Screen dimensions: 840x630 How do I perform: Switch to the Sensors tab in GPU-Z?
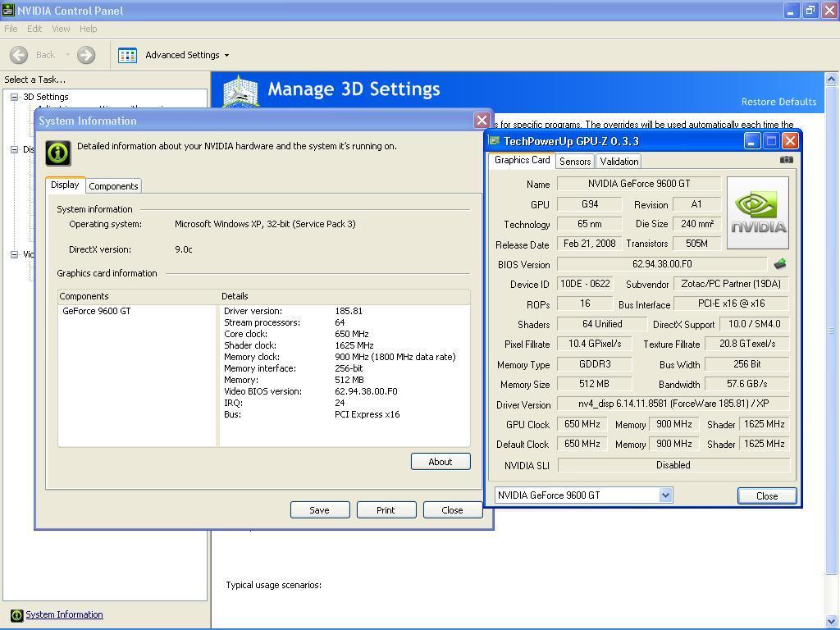click(x=575, y=162)
